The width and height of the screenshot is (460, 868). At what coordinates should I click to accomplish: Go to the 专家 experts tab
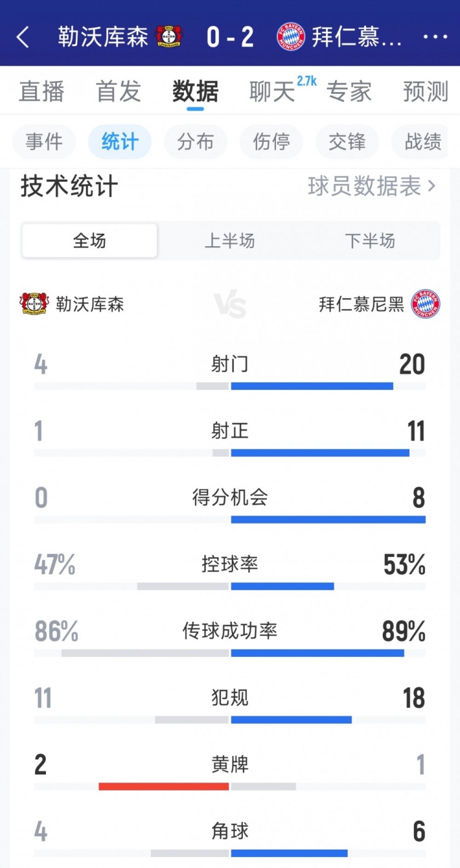click(x=349, y=91)
